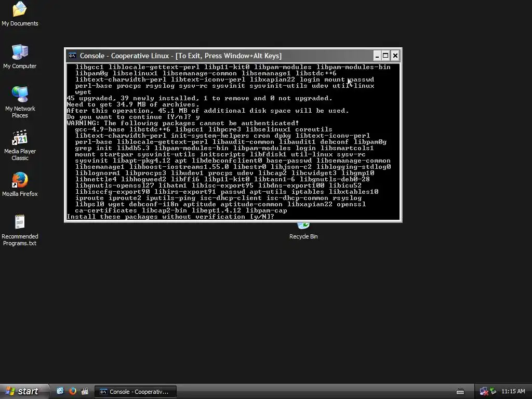Viewport: 532px width, 399px height.
Task: Click the 'isc-dhcp-client' package name in console
Action: click(x=231, y=198)
